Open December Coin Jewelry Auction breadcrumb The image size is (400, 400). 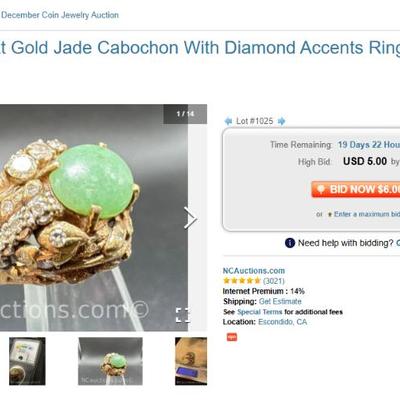click(60, 15)
